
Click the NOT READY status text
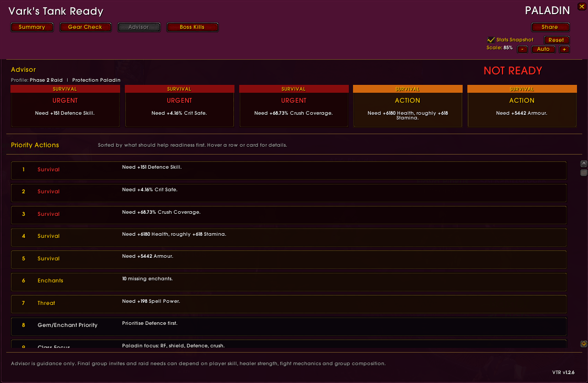point(512,71)
